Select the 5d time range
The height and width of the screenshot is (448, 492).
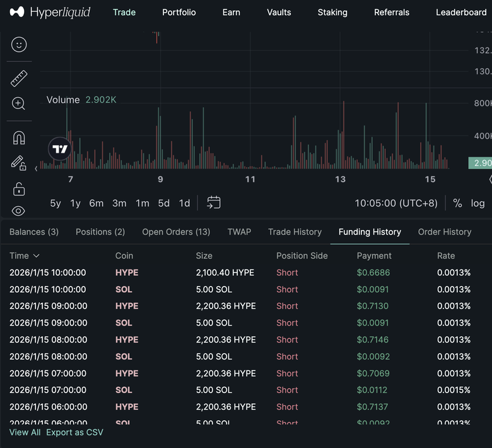tap(163, 203)
